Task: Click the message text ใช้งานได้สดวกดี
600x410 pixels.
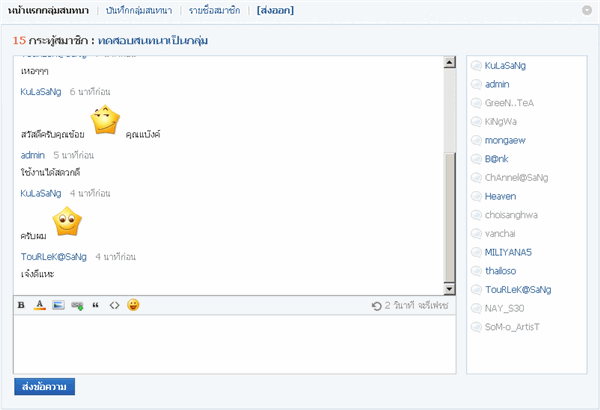Action: pos(51,172)
